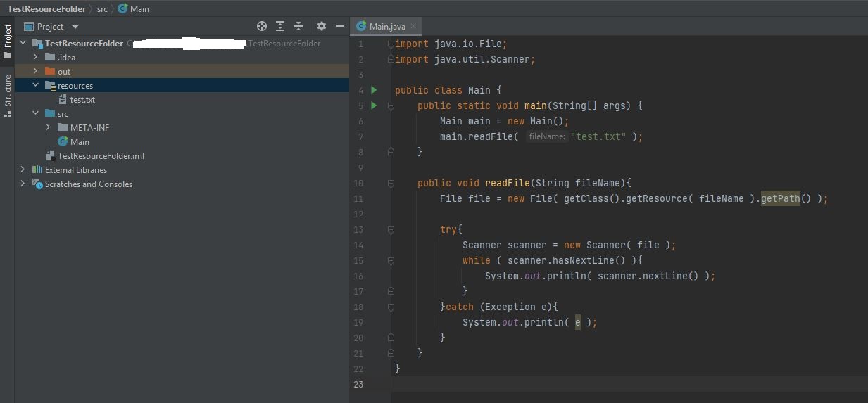Expand the META-INF folder
This screenshot has height=403, width=868.
(x=48, y=127)
